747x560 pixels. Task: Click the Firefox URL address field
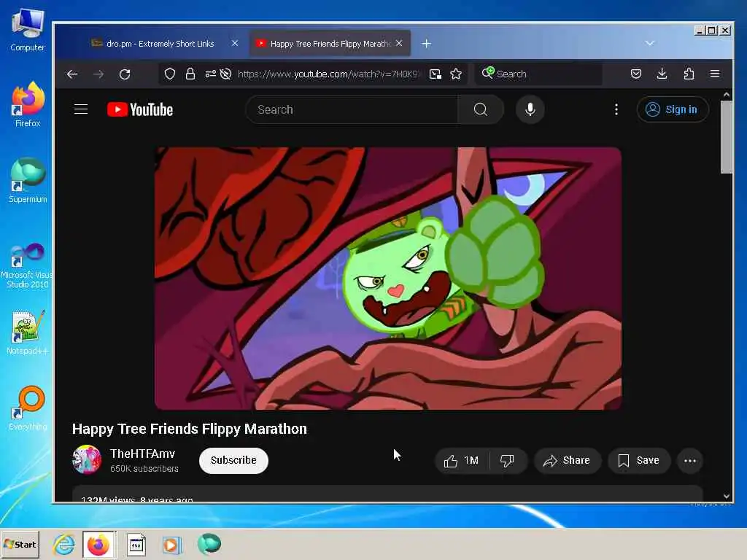click(x=328, y=74)
